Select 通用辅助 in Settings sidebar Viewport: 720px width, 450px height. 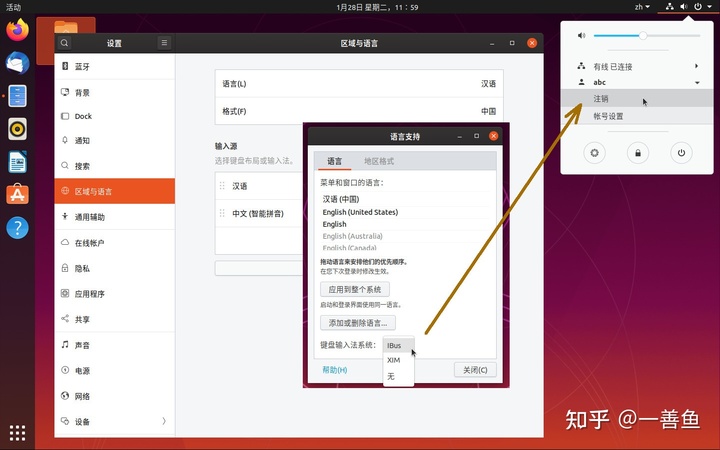pos(114,217)
